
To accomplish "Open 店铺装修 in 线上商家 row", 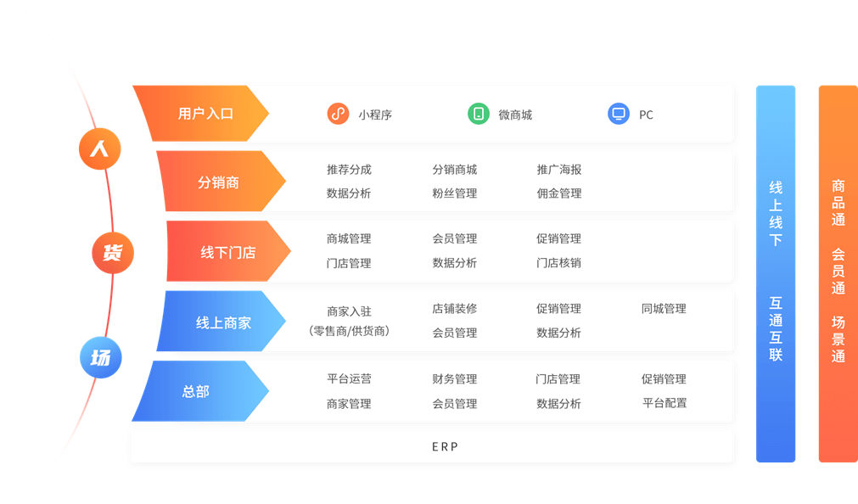I will (454, 309).
